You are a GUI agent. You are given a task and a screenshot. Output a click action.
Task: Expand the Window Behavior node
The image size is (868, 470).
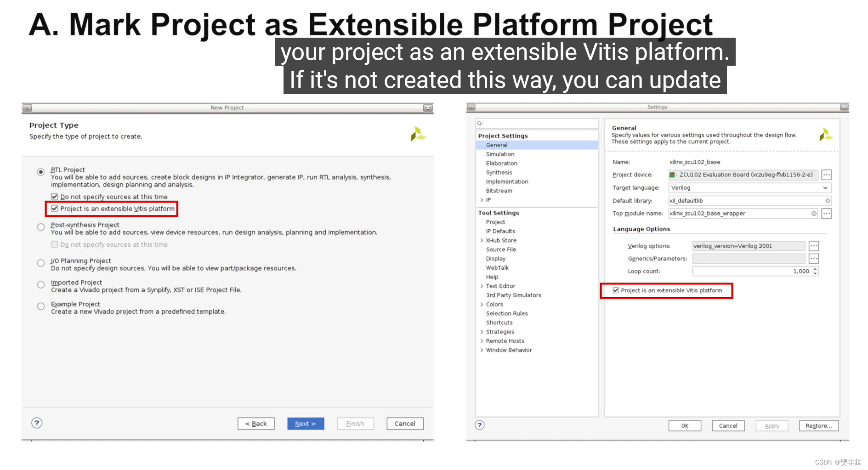coord(482,350)
